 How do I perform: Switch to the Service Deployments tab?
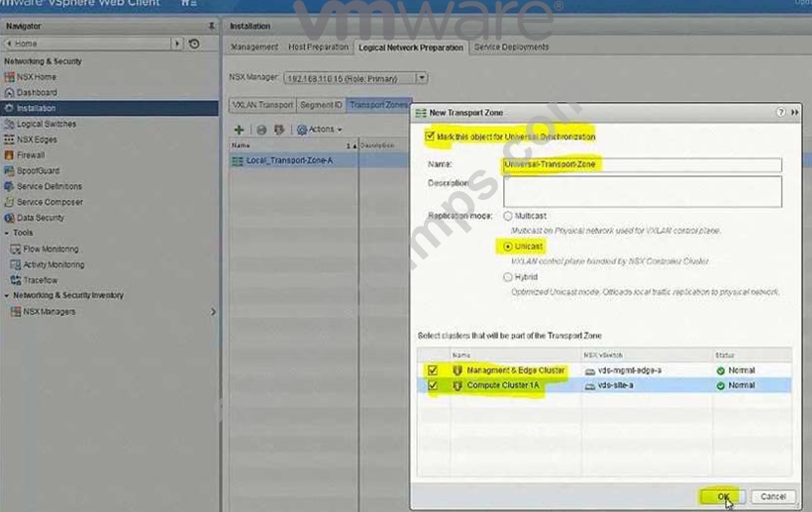coord(511,47)
